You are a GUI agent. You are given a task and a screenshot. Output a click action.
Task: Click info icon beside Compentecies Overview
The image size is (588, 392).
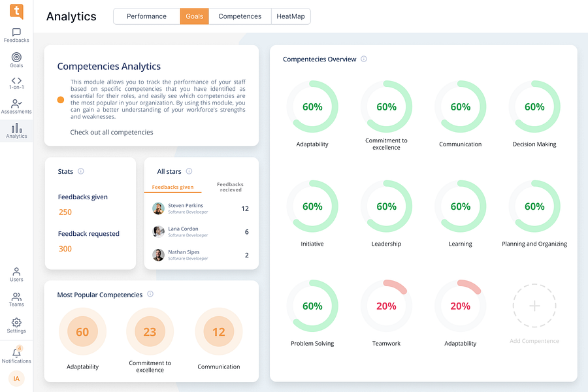pos(364,59)
